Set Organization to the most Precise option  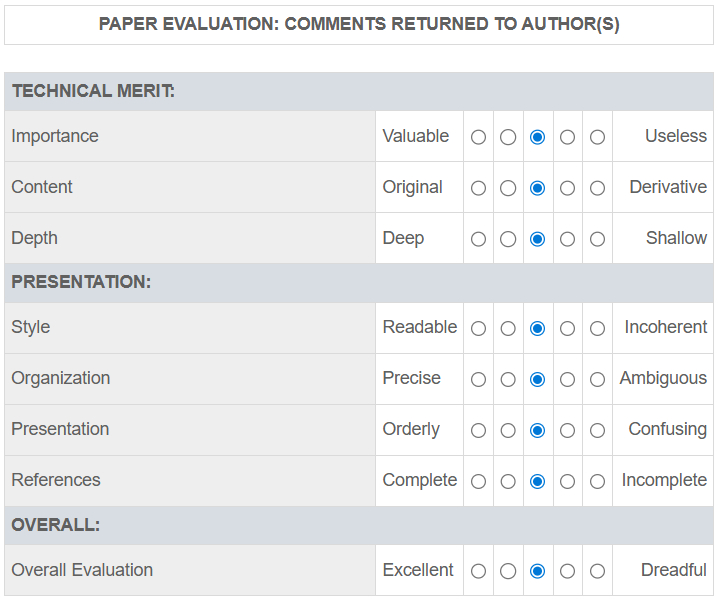[478, 379]
